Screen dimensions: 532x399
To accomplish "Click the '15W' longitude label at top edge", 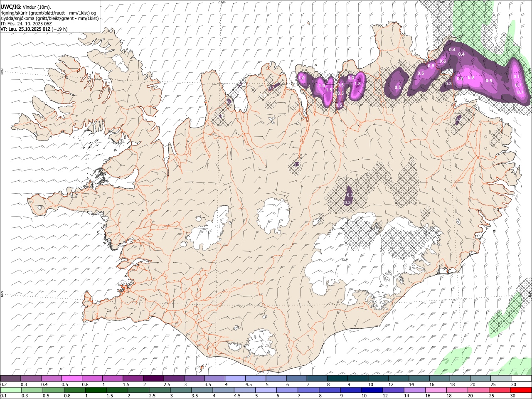I will coord(440,2).
